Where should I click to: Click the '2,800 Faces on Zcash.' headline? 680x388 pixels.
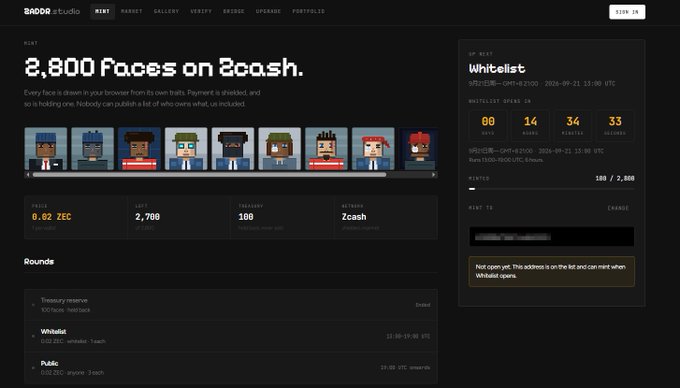click(x=163, y=68)
